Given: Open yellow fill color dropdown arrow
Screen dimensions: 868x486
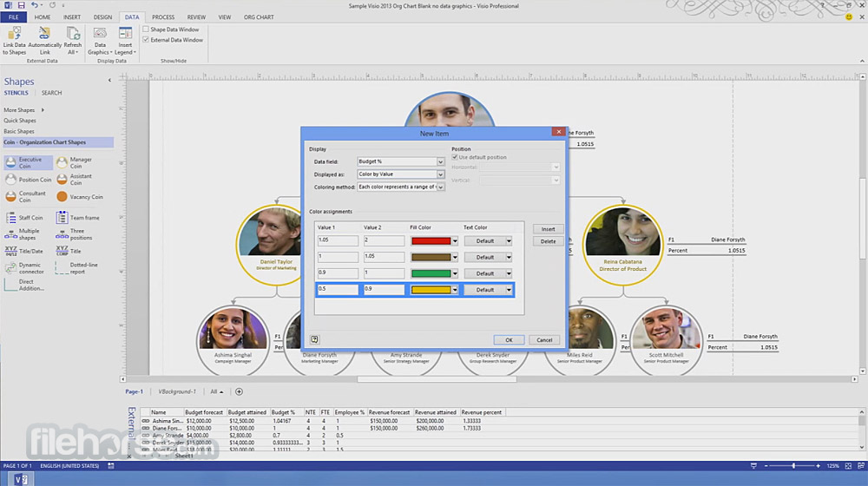Looking at the screenshot, I should tap(455, 290).
